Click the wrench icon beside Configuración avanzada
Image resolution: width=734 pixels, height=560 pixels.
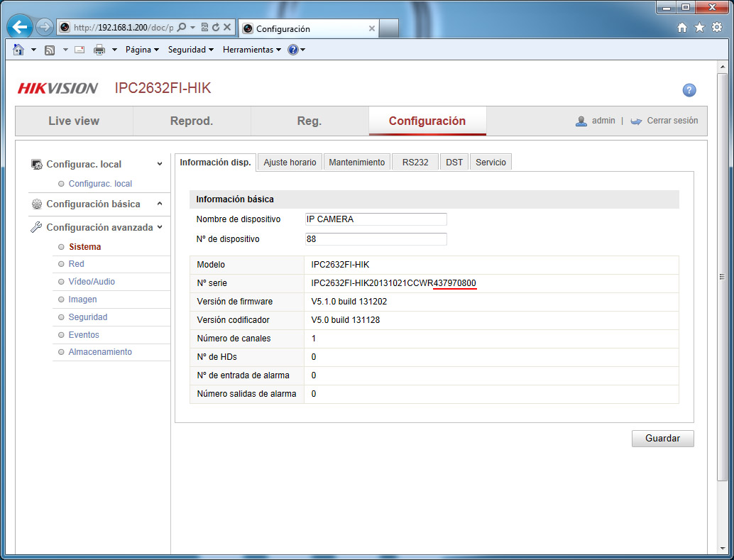36,227
